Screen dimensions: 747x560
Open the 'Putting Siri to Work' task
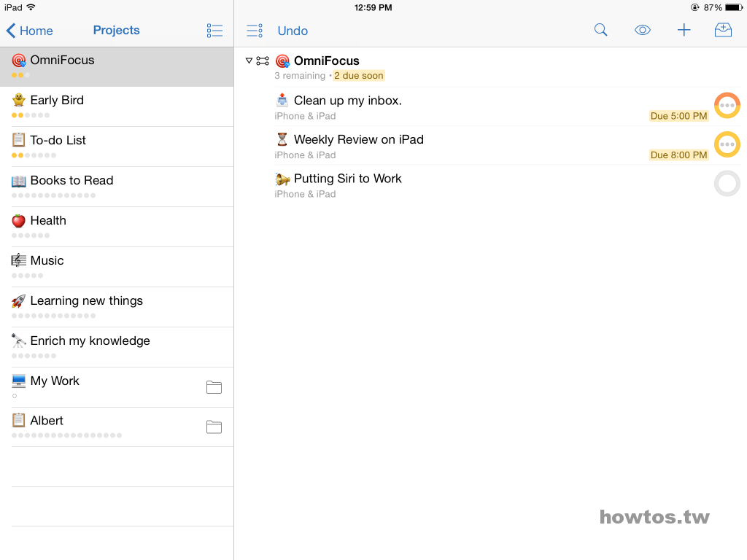pos(491,184)
